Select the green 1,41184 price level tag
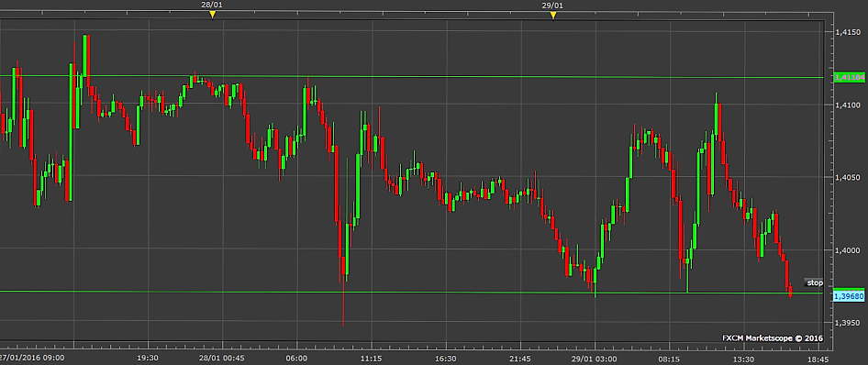This screenshot has width=868, height=365. tap(849, 77)
